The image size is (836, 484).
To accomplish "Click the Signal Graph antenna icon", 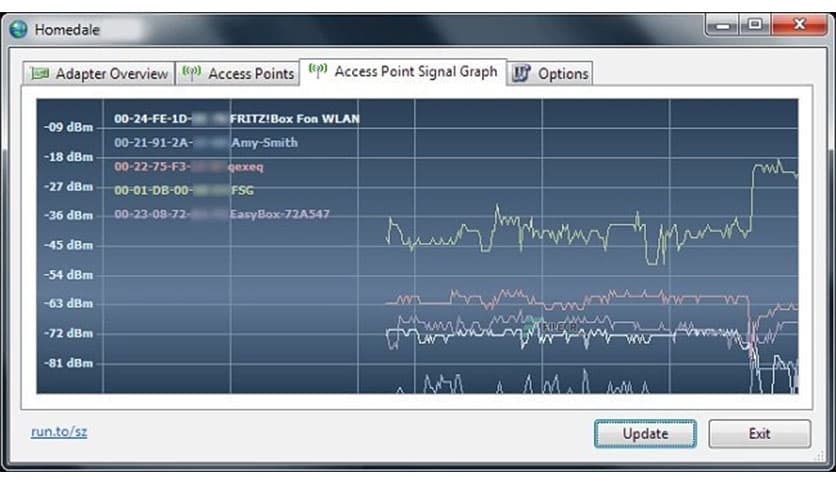I will [318, 70].
